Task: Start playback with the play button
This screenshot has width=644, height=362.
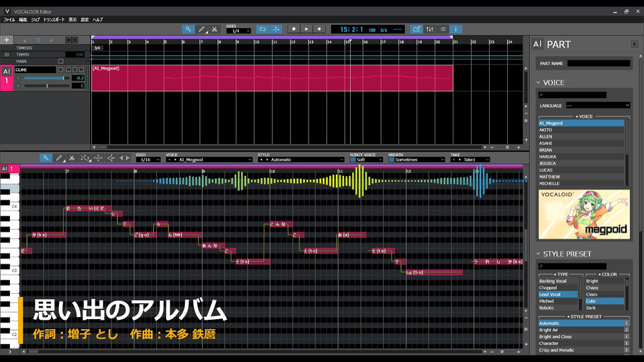Action: (307, 29)
